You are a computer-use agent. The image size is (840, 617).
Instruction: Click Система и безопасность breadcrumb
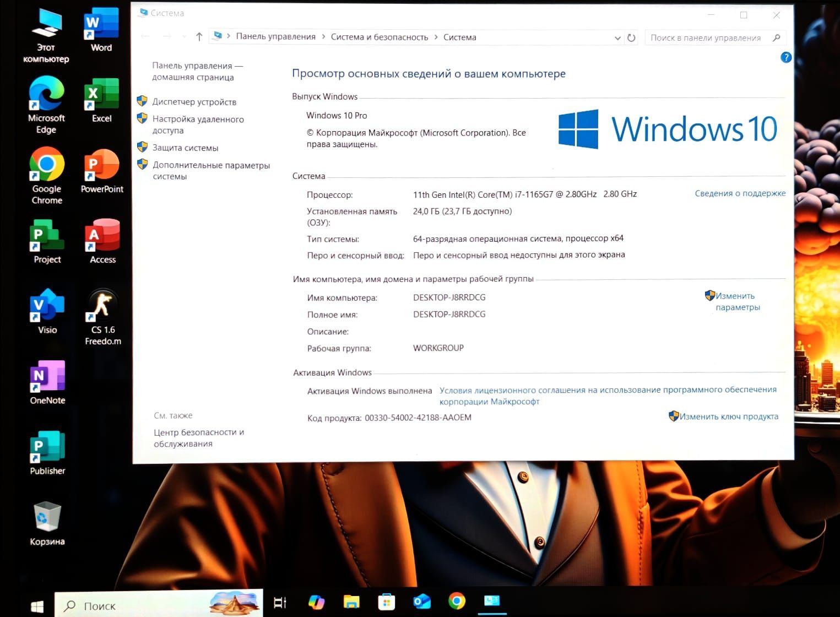(x=380, y=37)
